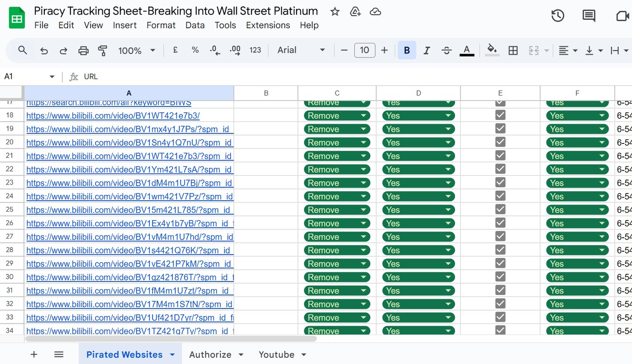Click the search menus magnifier icon
Screen dimensions: 632x364
23,50
